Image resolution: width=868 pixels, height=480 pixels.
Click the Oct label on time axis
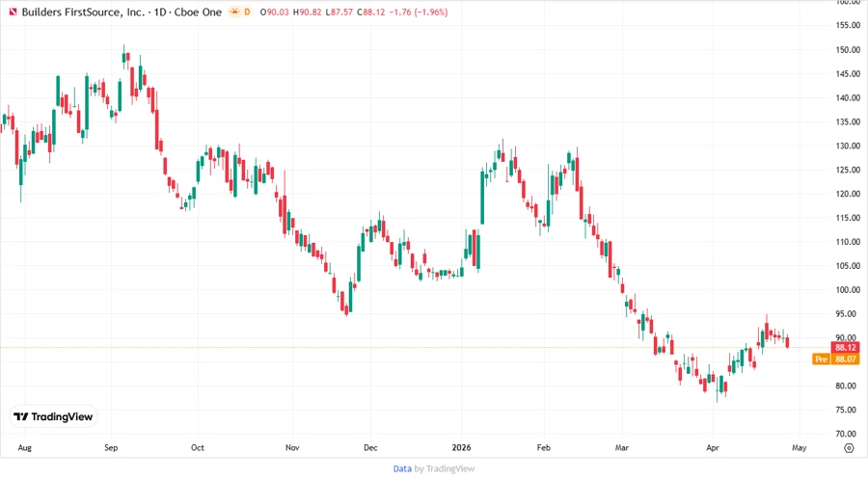198,447
